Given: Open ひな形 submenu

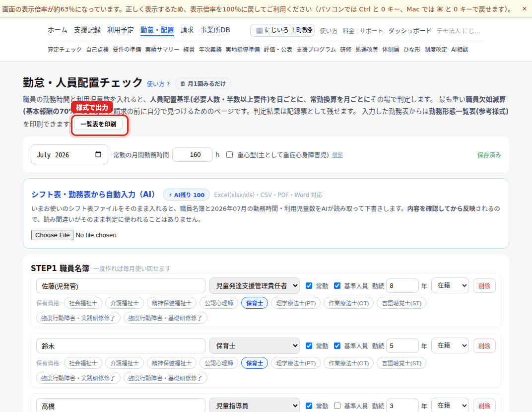Looking at the screenshot, I should (x=411, y=50).
